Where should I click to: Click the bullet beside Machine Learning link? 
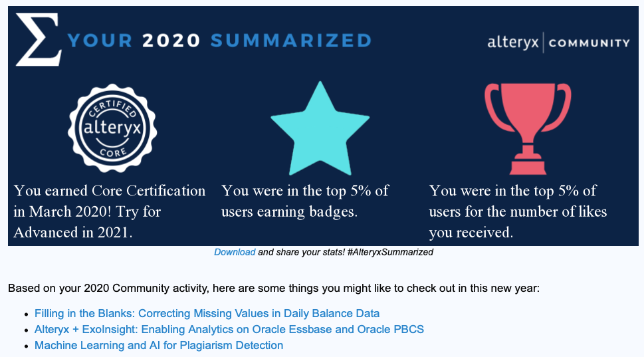pos(27,346)
